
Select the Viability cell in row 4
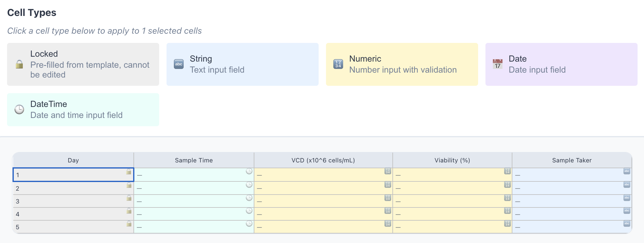coord(452,214)
